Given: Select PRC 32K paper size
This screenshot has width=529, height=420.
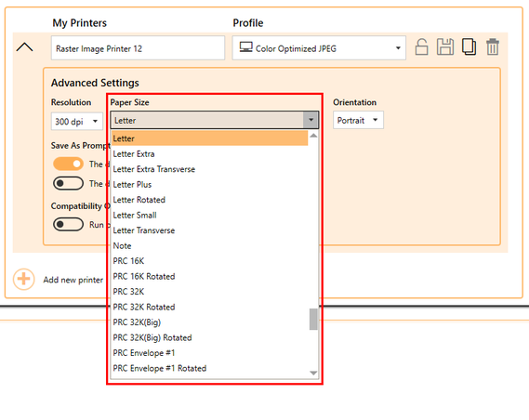Looking at the screenshot, I should (209, 292).
